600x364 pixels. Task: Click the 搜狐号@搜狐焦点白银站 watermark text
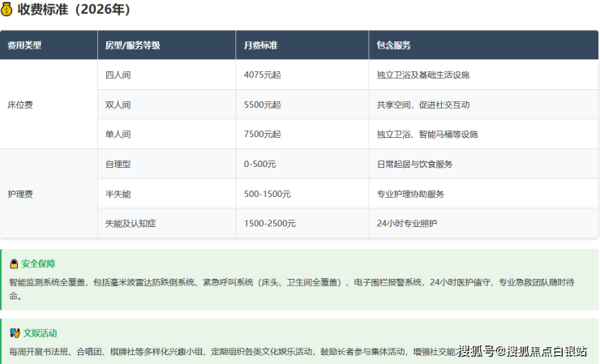tap(523, 350)
